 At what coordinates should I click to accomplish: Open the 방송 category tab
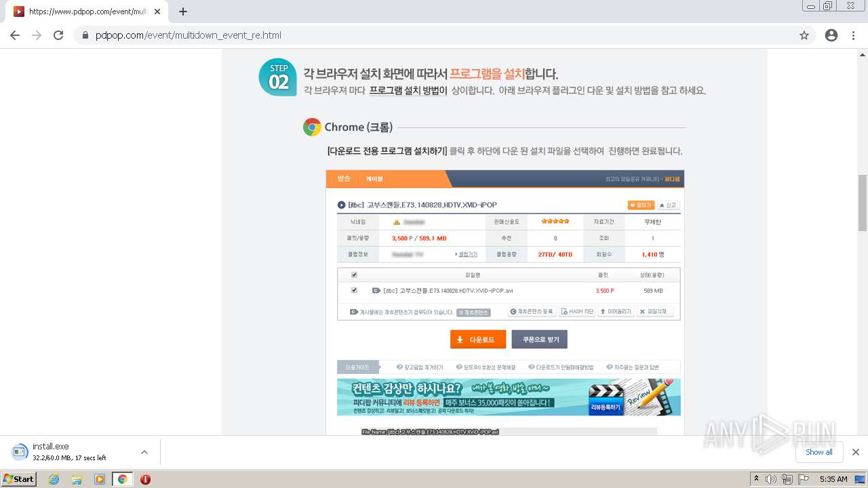coord(344,179)
